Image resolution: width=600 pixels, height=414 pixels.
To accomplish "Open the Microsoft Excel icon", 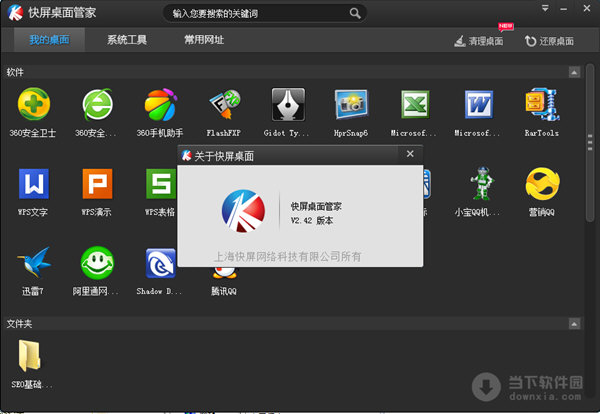I will (x=415, y=104).
